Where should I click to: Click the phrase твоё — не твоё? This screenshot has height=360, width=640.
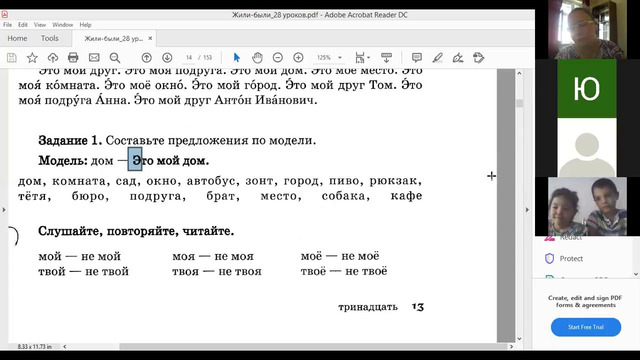pos(344,271)
